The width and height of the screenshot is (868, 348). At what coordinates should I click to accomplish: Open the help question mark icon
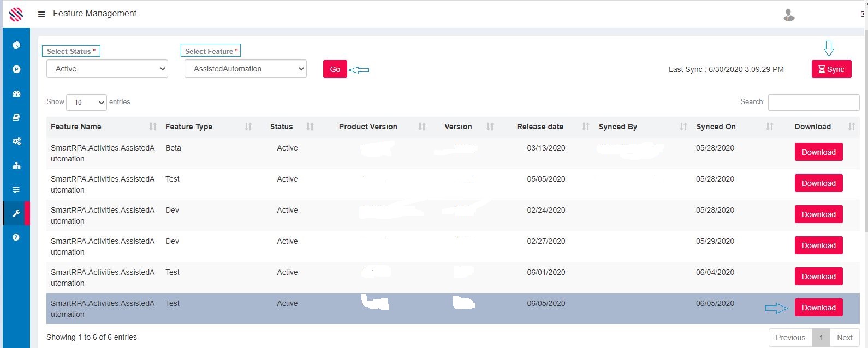[16, 237]
